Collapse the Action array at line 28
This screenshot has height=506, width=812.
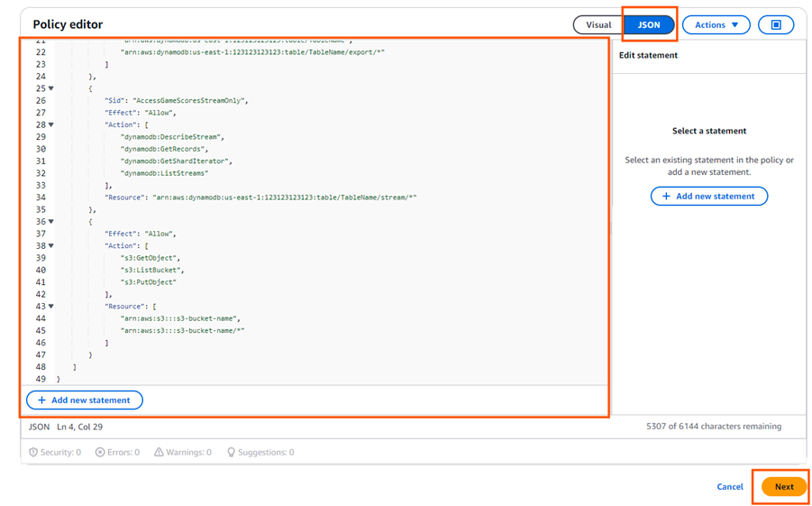50,125
